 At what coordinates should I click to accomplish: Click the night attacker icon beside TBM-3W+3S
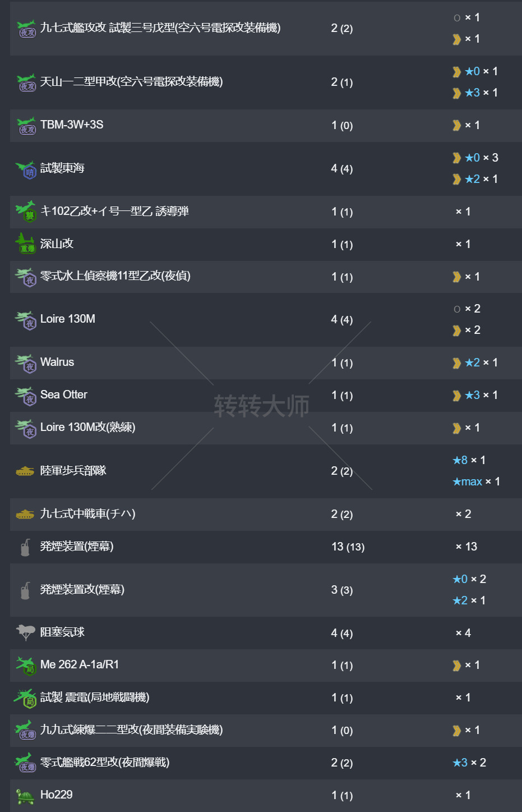(x=26, y=126)
